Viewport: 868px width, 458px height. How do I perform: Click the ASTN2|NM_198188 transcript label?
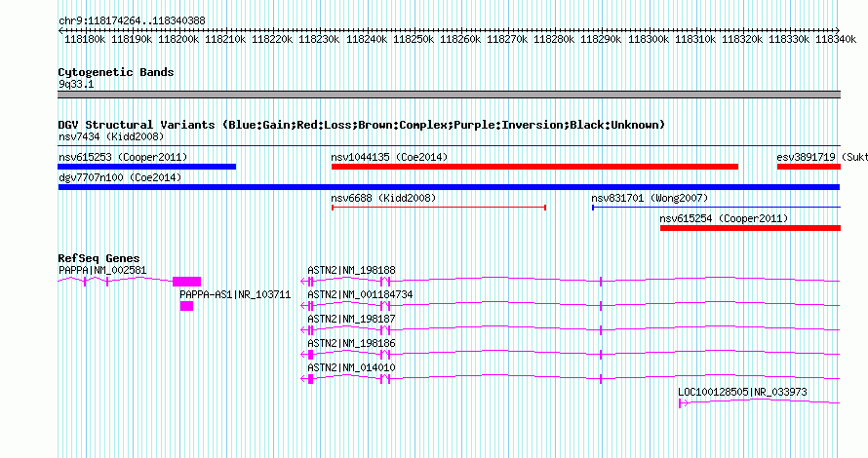351,270
